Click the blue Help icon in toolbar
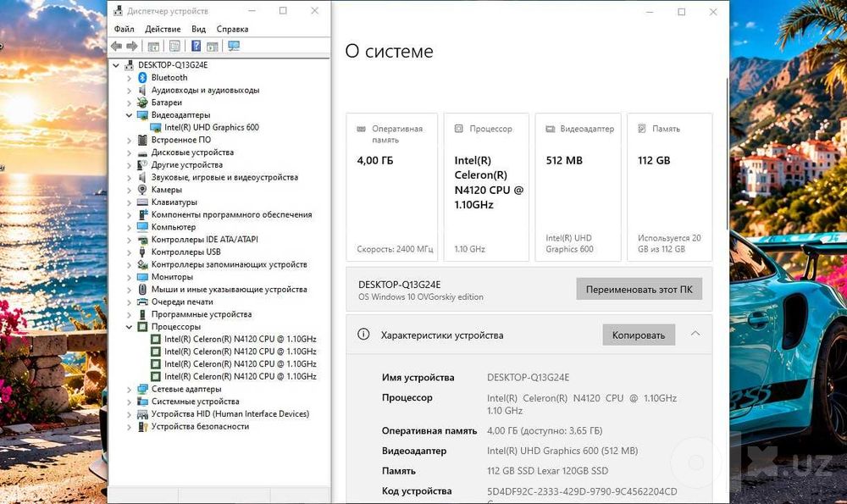The image size is (847, 504). click(x=197, y=47)
